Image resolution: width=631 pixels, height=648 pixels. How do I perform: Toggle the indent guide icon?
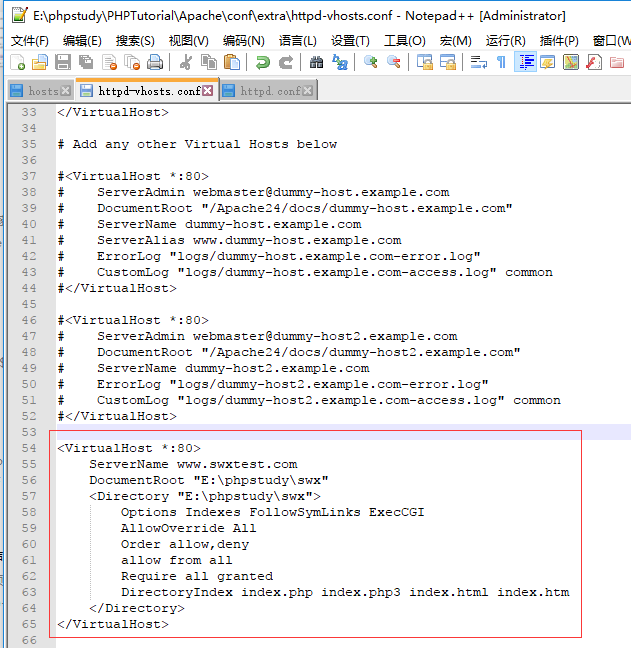[x=525, y=62]
